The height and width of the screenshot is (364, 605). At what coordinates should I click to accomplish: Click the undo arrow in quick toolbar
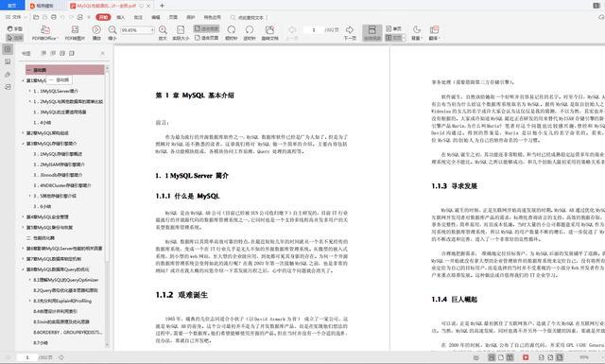63,17
